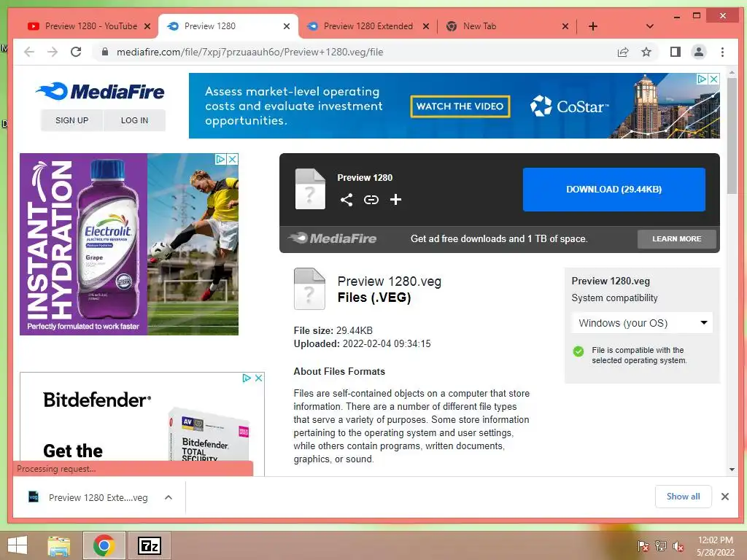Close the Preview 1280 Extended tab
Screen dimensions: 747x560
pyautogui.click(x=426, y=26)
